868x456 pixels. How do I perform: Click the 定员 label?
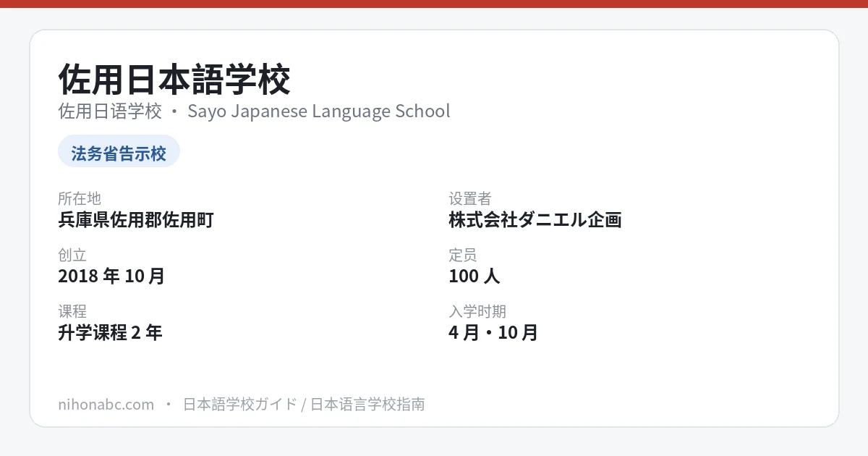(x=463, y=255)
